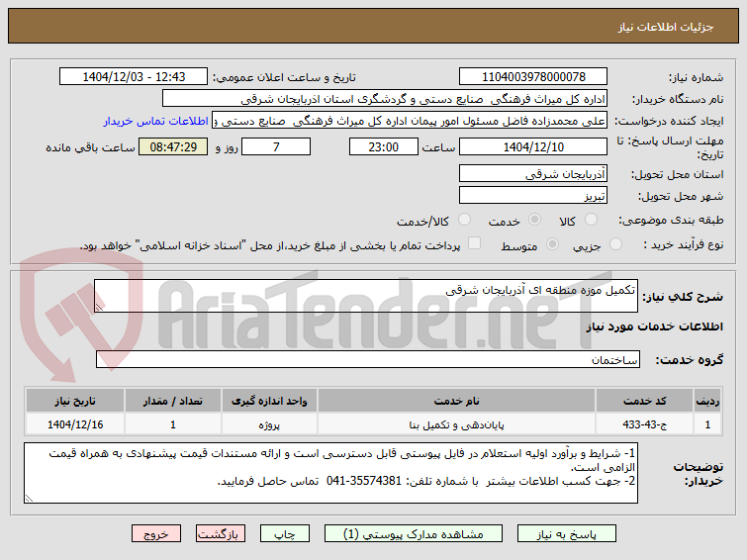Screen dimensions: 747x560
Task: Toggle the Islamic treasury bonds payment checkbox
Action: (x=474, y=243)
